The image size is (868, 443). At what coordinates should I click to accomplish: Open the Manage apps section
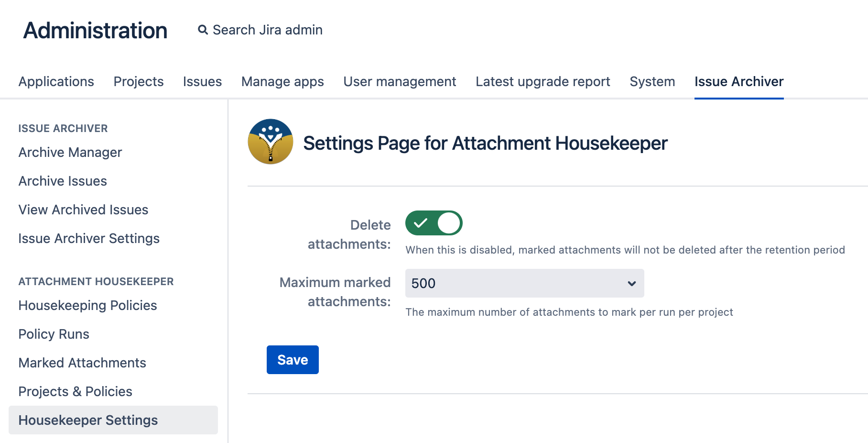coord(282,81)
